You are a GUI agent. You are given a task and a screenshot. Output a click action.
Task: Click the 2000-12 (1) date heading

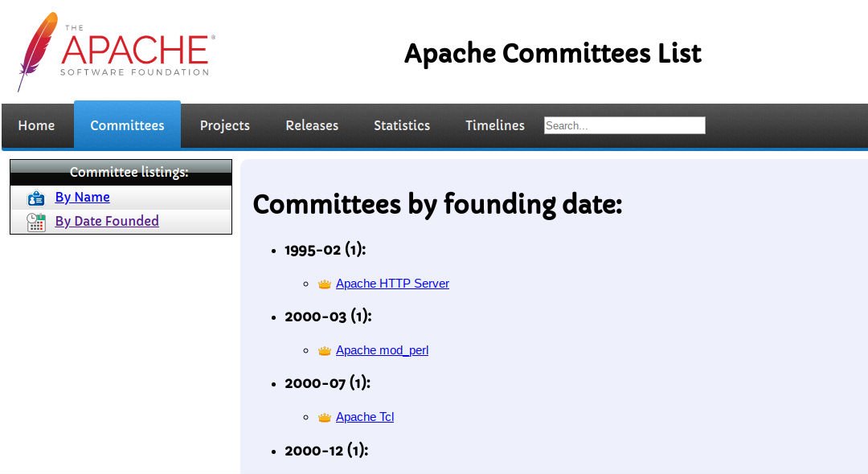click(326, 450)
